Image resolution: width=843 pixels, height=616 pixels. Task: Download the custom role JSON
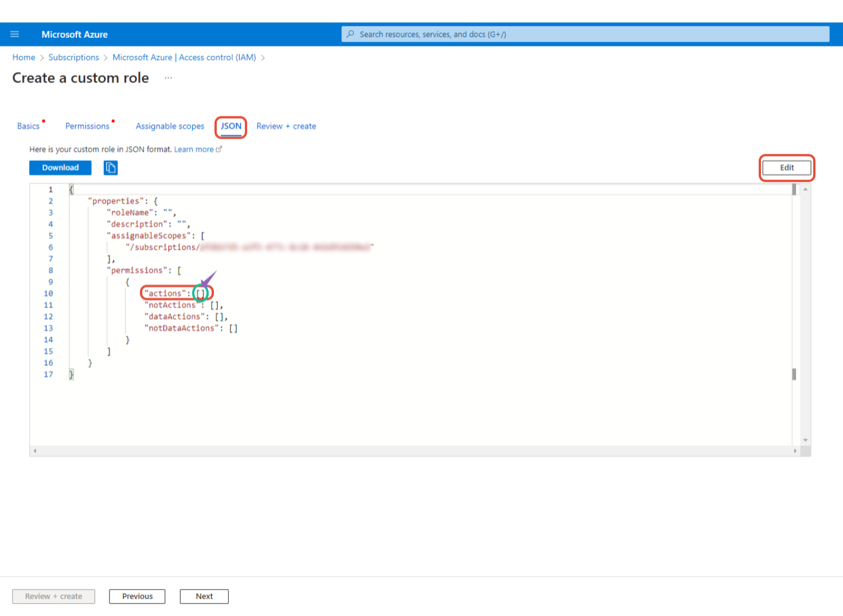pyautogui.click(x=60, y=168)
